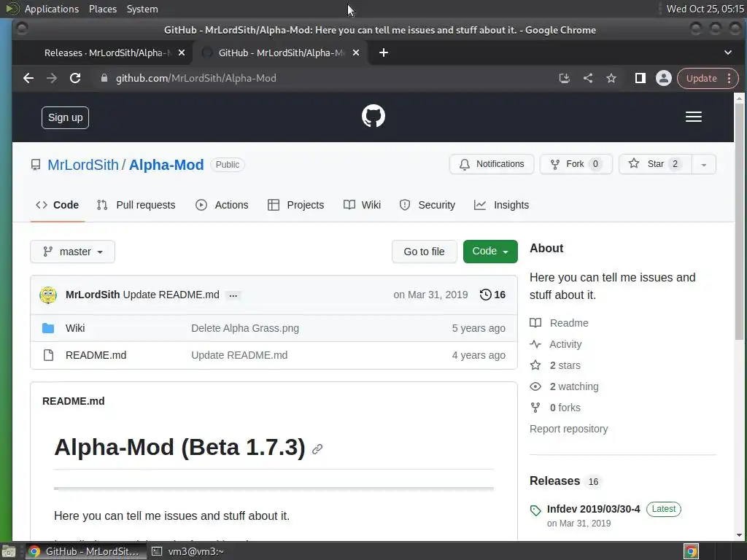Click the address bar URL

pyautogui.click(x=196, y=78)
